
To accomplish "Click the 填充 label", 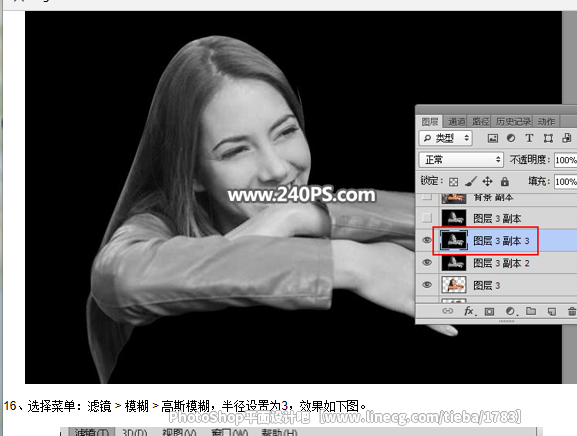I will (x=539, y=181).
